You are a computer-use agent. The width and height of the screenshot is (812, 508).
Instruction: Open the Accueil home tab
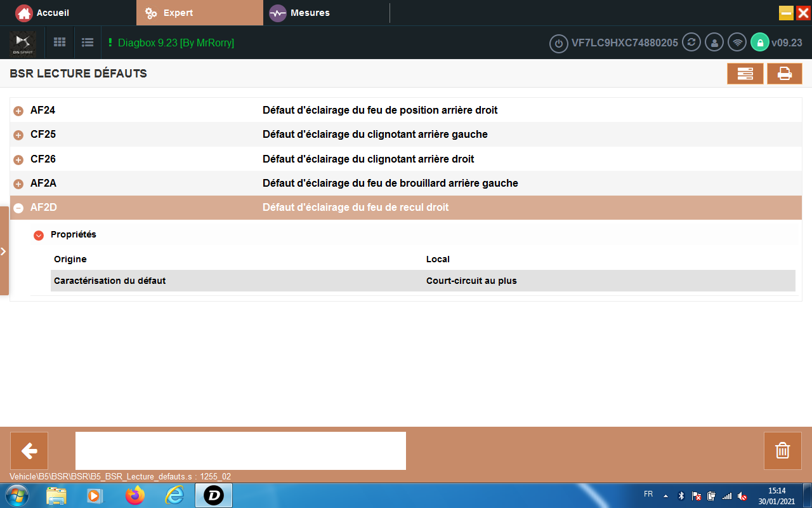coord(43,13)
